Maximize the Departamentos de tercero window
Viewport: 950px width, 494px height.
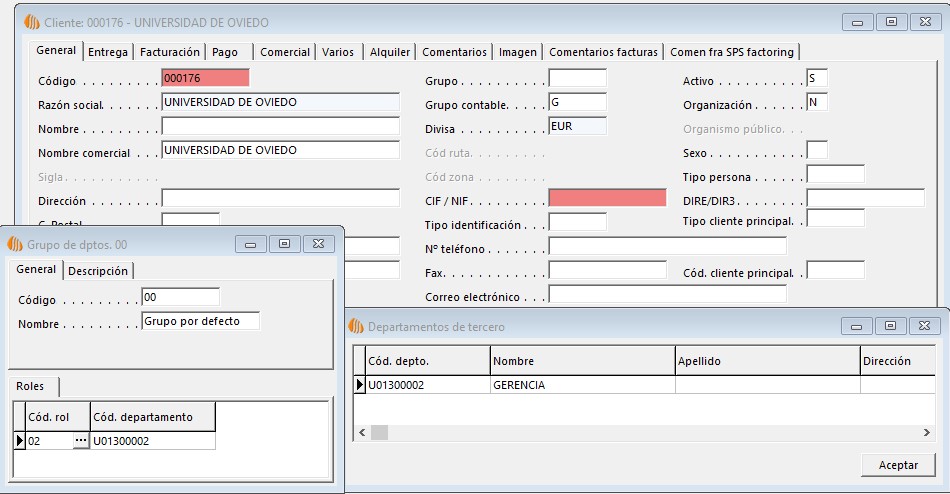click(x=890, y=326)
